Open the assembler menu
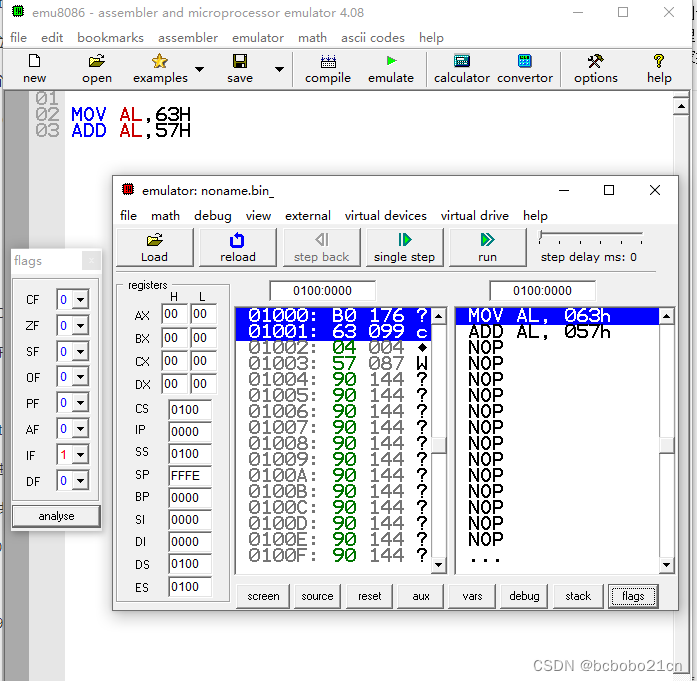Viewport: 697px width, 681px height. click(x=188, y=38)
